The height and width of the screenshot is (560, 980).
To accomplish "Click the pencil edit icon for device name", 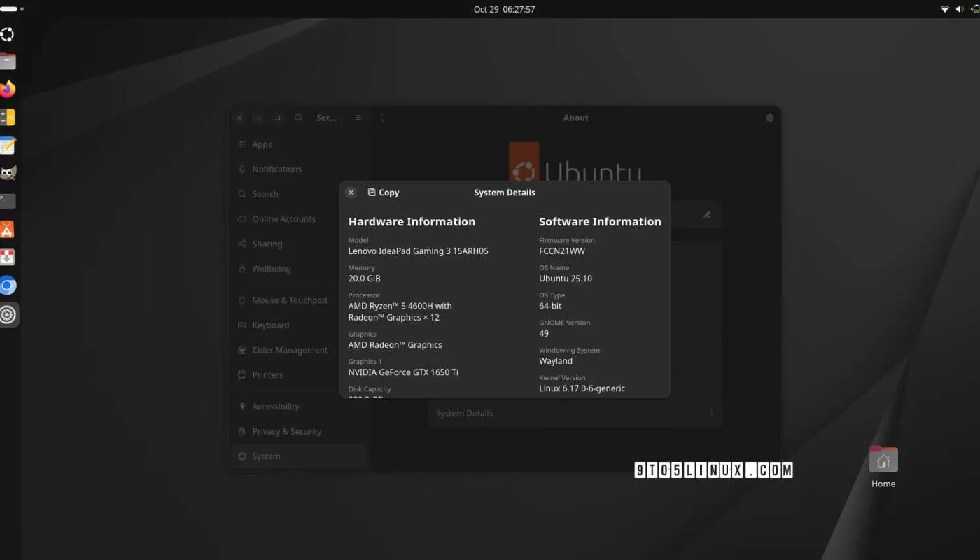I will pyautogui.click(x=707, y=215).
